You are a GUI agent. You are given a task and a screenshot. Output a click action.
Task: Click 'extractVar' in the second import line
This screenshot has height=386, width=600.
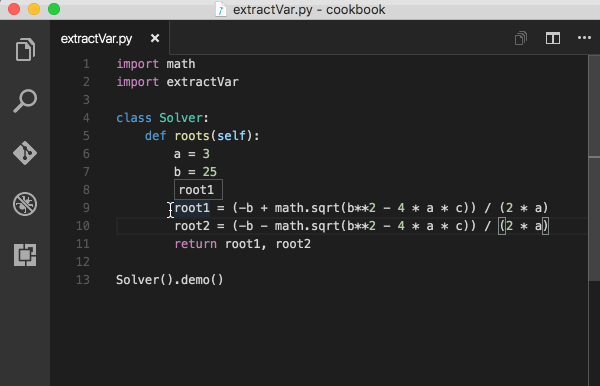tap(202, 82)
